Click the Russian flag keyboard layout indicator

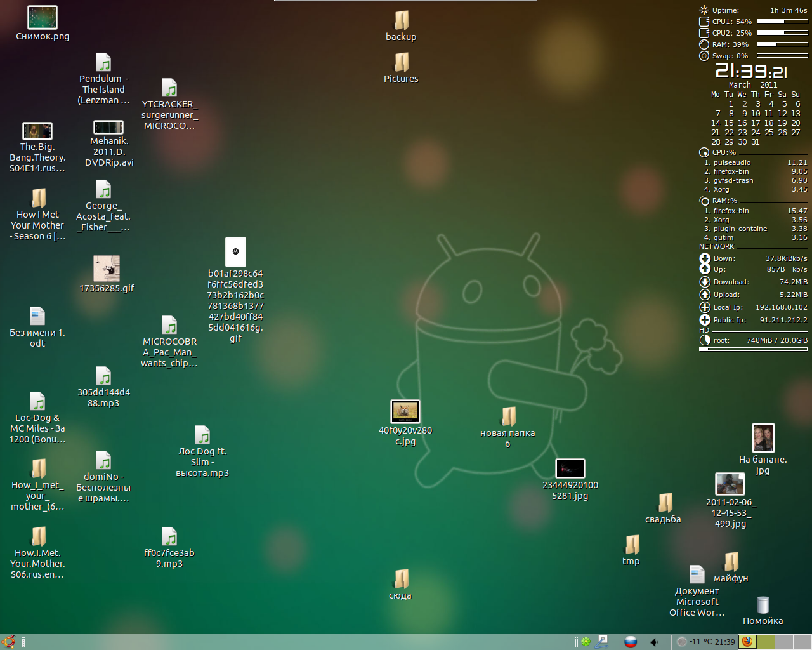coord(631,642)
